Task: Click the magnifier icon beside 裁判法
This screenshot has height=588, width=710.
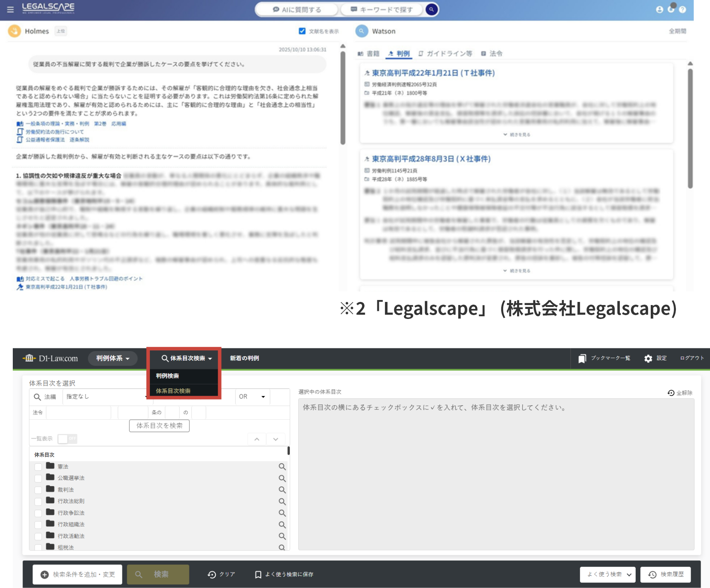Action: [x=282, y=490]
